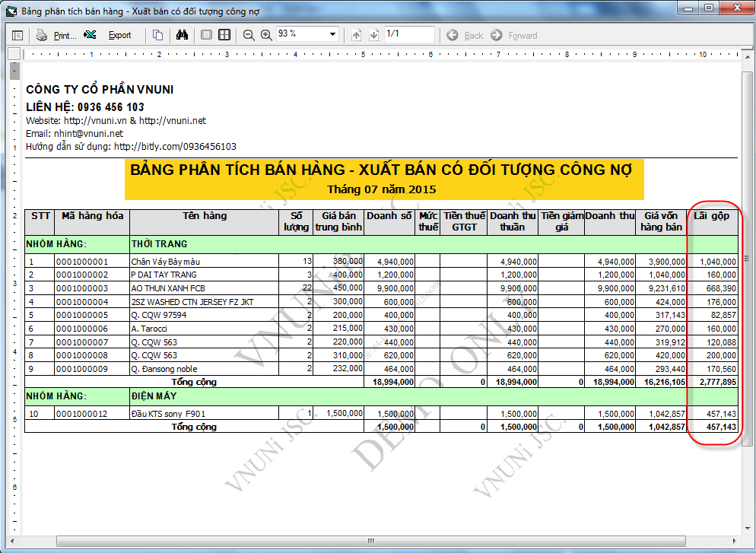The image size is (756, 553).
Task: Click the horizontal scrollbar thumb
Action: (x=371, y=541)
